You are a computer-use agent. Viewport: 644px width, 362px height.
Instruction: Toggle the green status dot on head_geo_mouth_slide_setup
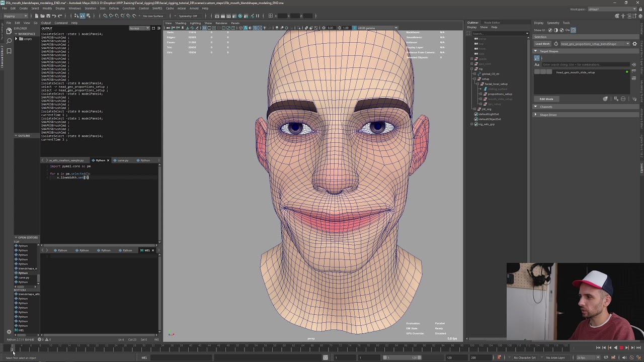(x=626, y=72)
